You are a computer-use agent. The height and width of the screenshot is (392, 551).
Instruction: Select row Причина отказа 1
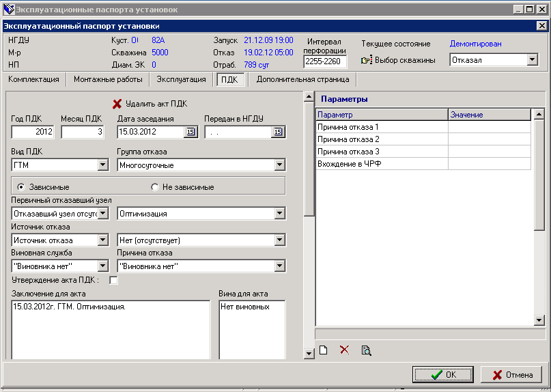[x=423, y=127]
